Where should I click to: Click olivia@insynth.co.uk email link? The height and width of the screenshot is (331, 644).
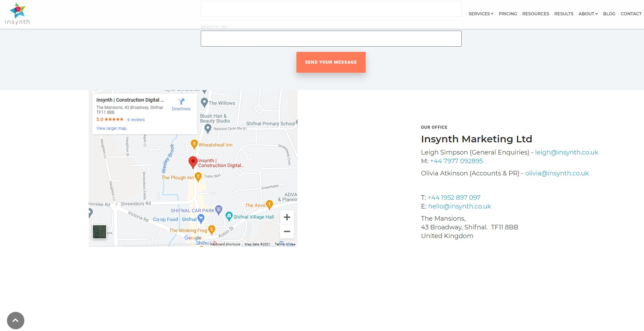tap(557, 173)
